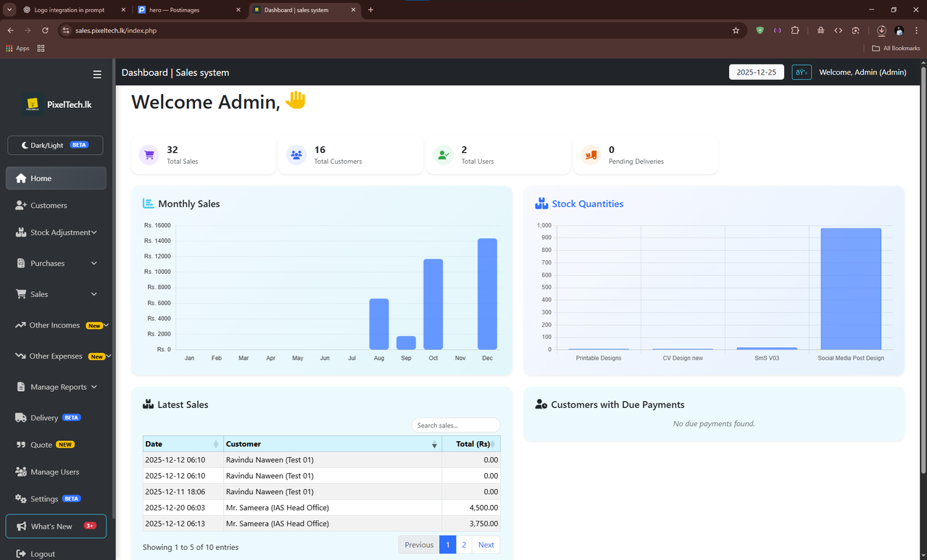Click the Previous pagination button
Image resolution: width=927 pixels, height=560 pixels.
point(419,545)
